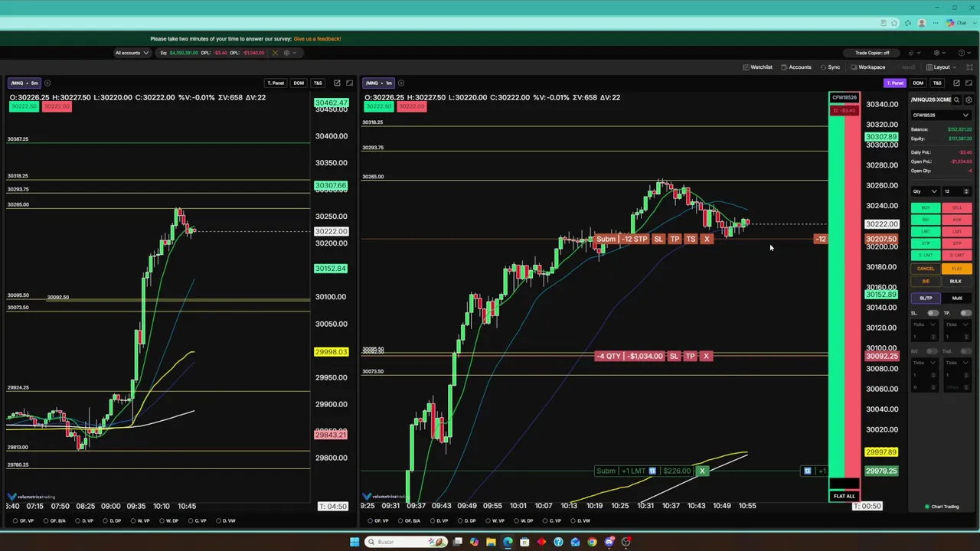
Task: Open Workspace options
Action: coord(868,67)
